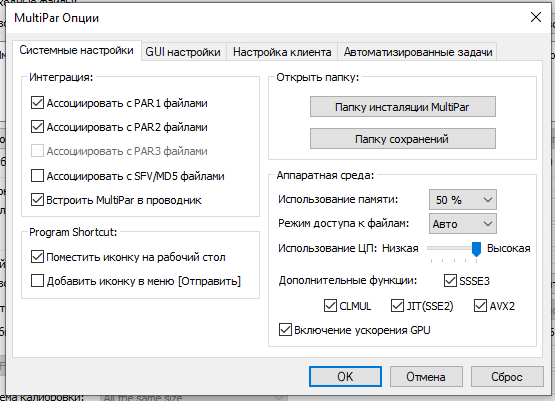Click the Program Shortcut group label
Viewport: 555px width, 401px height.
coord(73,232)
